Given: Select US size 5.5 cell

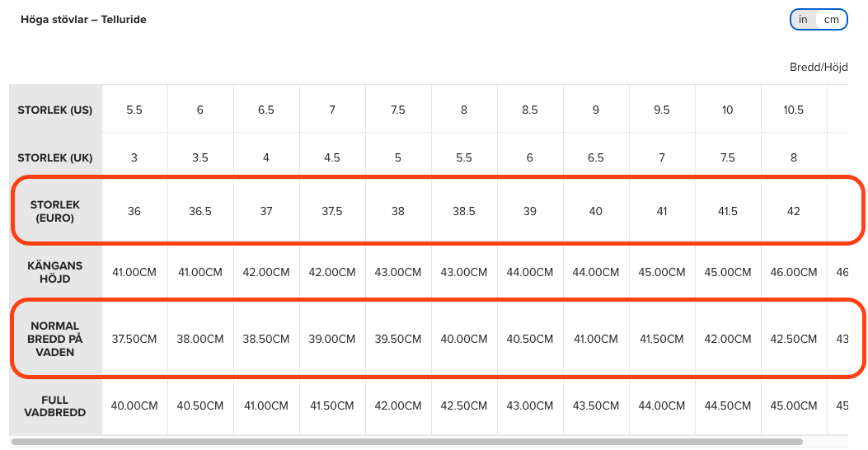Looking at the screenshot, I should pos(134,110).
